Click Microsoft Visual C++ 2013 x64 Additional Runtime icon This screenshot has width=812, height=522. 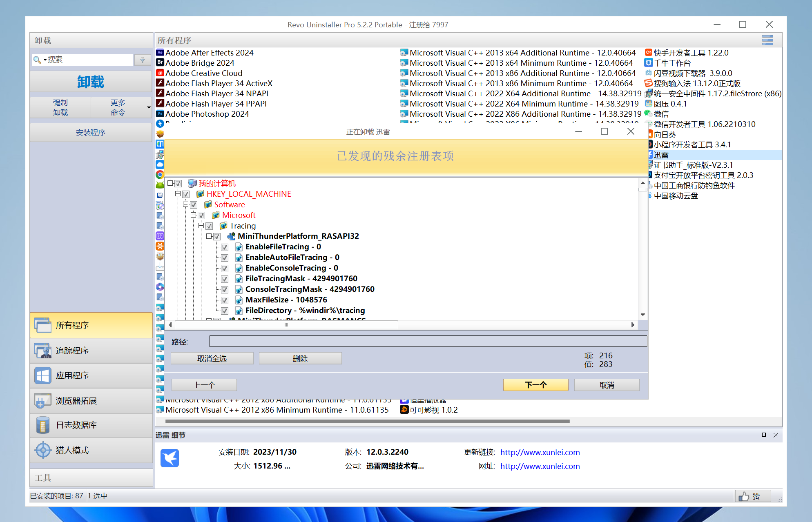404,53
